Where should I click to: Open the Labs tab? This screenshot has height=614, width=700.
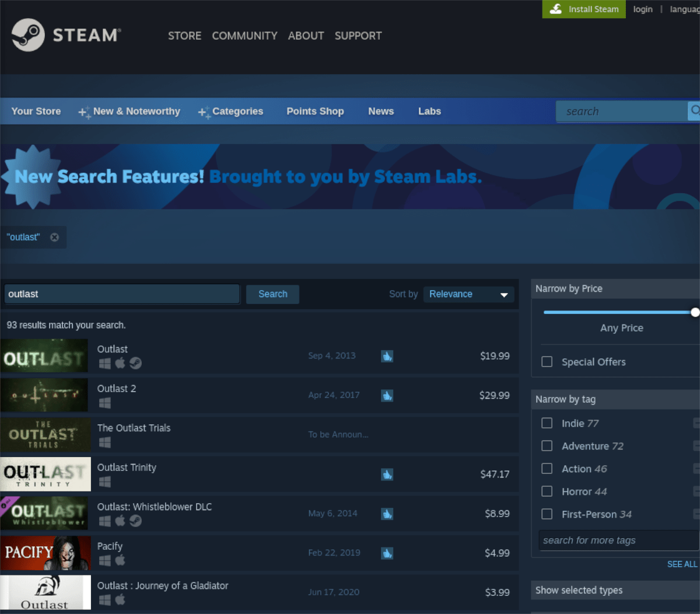(x=429, y=111)
